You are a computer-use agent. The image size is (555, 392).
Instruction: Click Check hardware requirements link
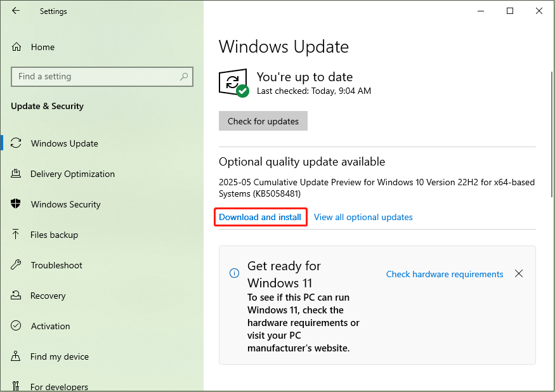coord(444,274)
